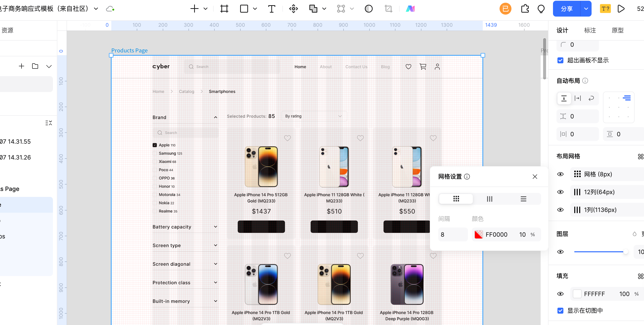Viewport: 644px width, 325px height.
Task: Open the By rating sort dropdown
Action: click(314, 116)
